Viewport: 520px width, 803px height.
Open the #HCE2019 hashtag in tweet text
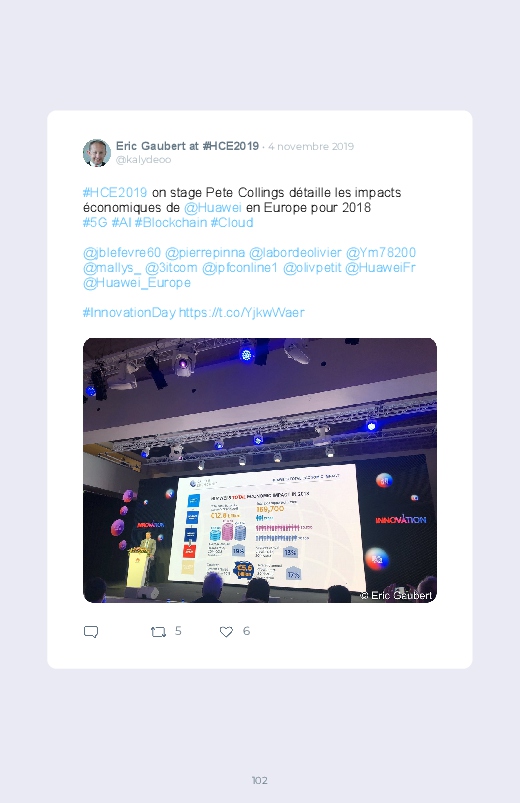coord(115,193)
